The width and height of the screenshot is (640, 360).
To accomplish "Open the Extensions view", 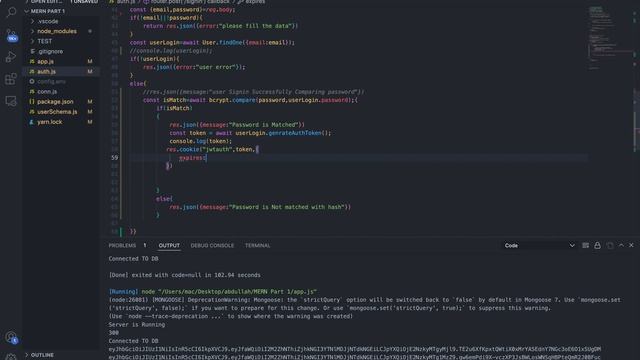I will coord(11,79).
